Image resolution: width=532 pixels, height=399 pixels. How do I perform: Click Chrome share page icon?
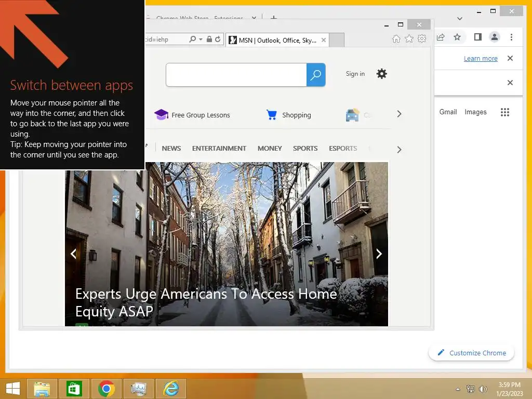tap(441, 37)
